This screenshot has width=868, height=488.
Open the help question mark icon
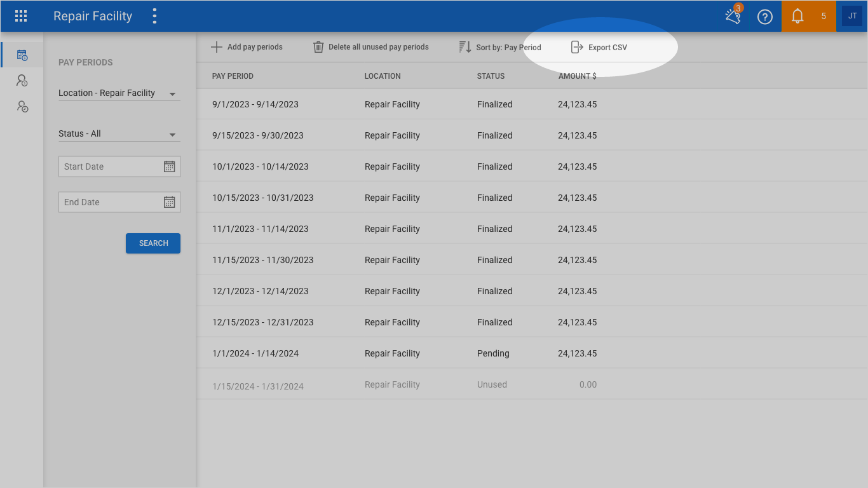coord(765,17)
